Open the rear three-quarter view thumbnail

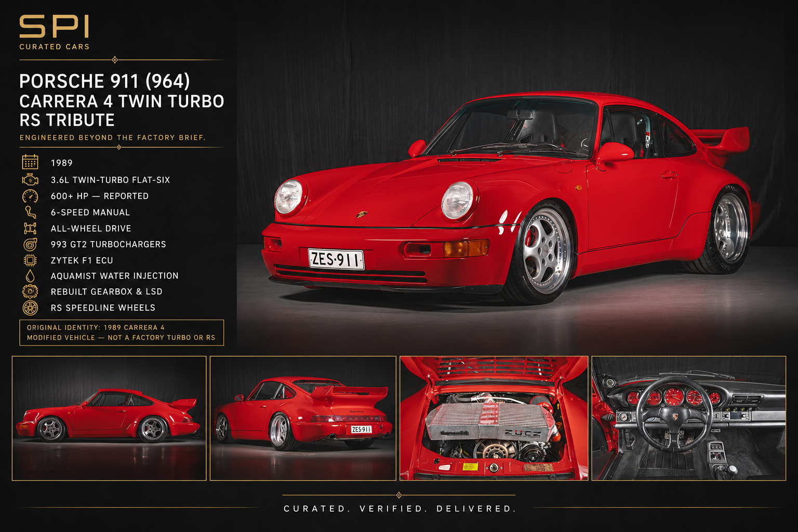(303, 418)
